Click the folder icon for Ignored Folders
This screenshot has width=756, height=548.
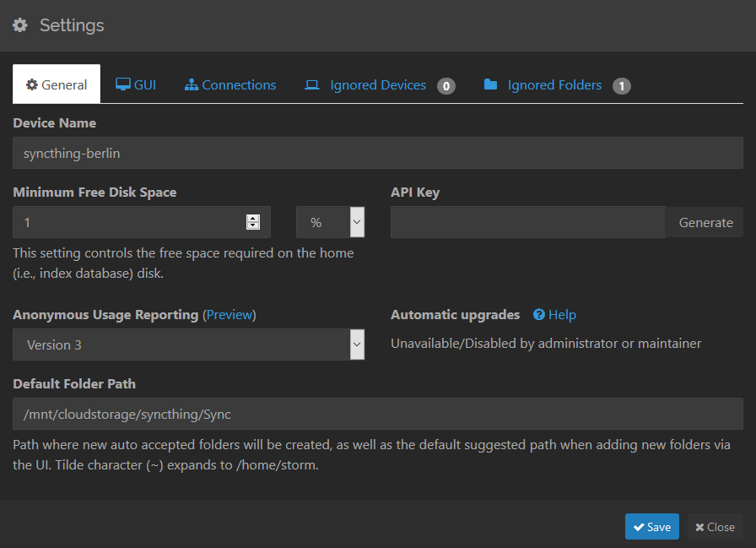point(490,84)
